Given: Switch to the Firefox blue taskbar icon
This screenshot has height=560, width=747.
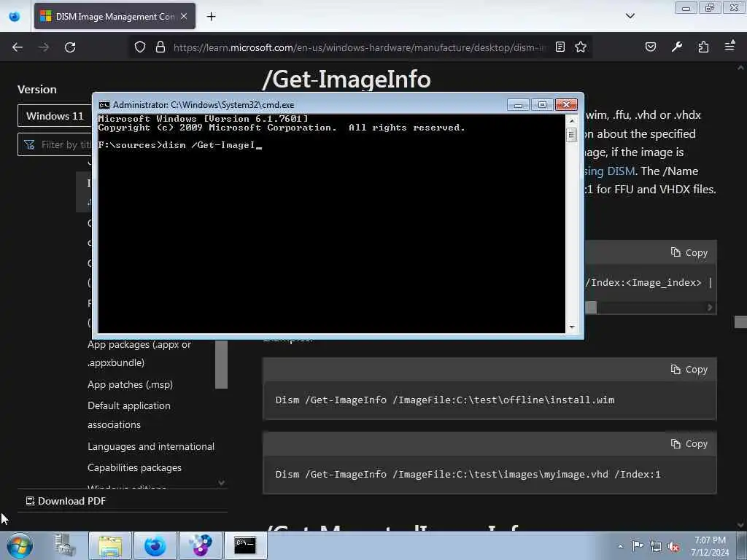Looking at the screenshot, I should [x=155, y=545].
